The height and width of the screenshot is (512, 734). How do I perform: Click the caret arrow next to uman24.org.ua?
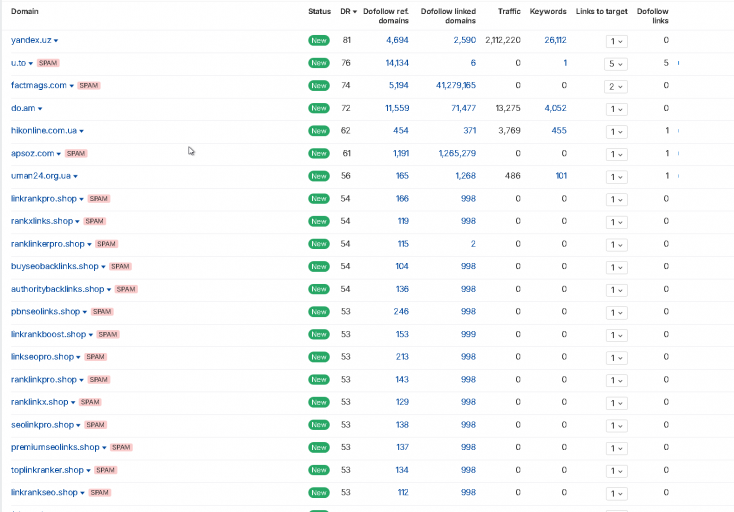pos(75,176)
